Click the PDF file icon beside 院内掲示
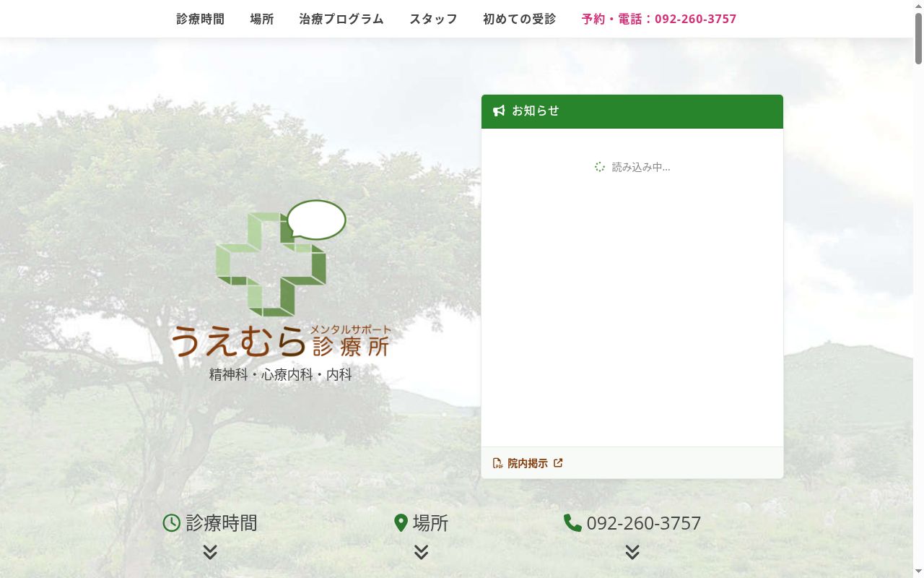Screen dimensions: 924x578 click(498, 463)
